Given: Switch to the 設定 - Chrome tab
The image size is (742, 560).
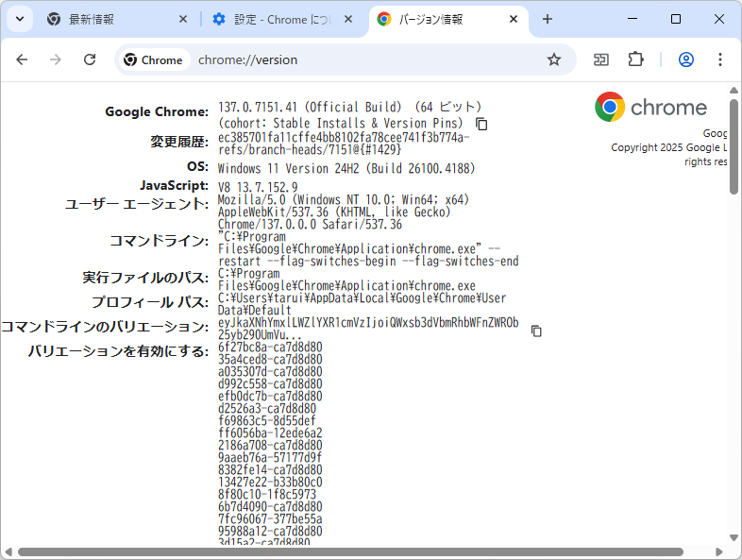Looking at the screenshot, I should 282,20.
